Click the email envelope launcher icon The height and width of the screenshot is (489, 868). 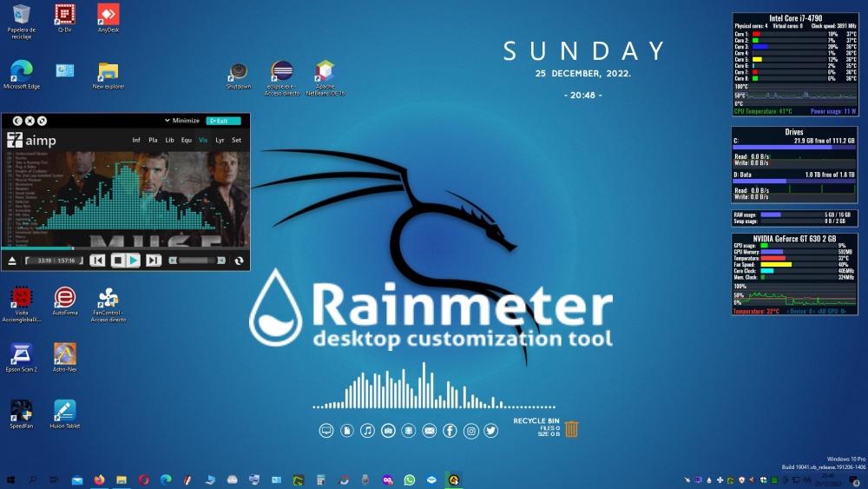click(x=430, y=430)
